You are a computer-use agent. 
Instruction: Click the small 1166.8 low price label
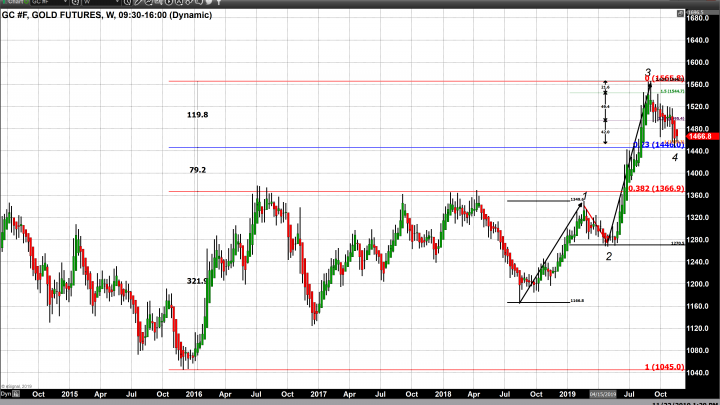577,301
